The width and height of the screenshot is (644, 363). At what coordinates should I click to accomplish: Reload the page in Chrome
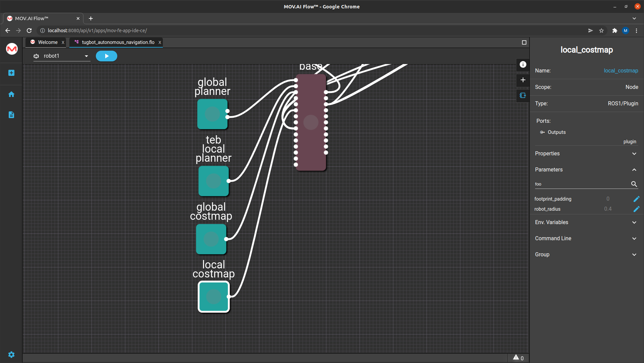coord(29,31)
